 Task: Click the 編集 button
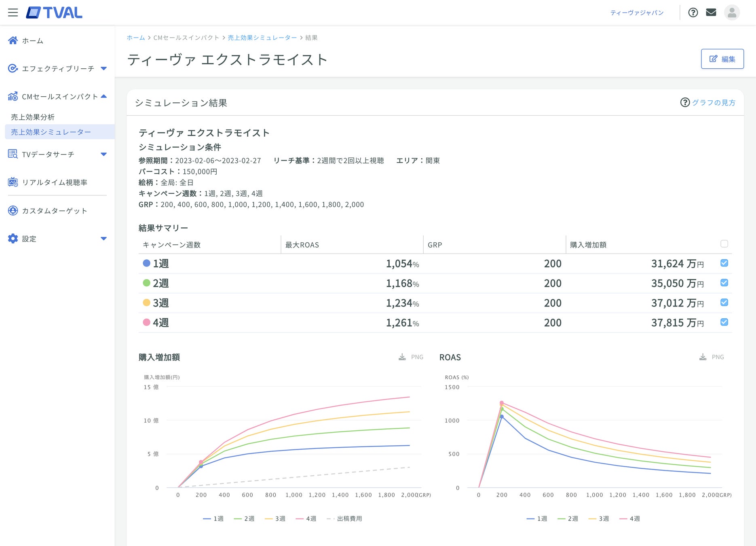coord(722,59)
